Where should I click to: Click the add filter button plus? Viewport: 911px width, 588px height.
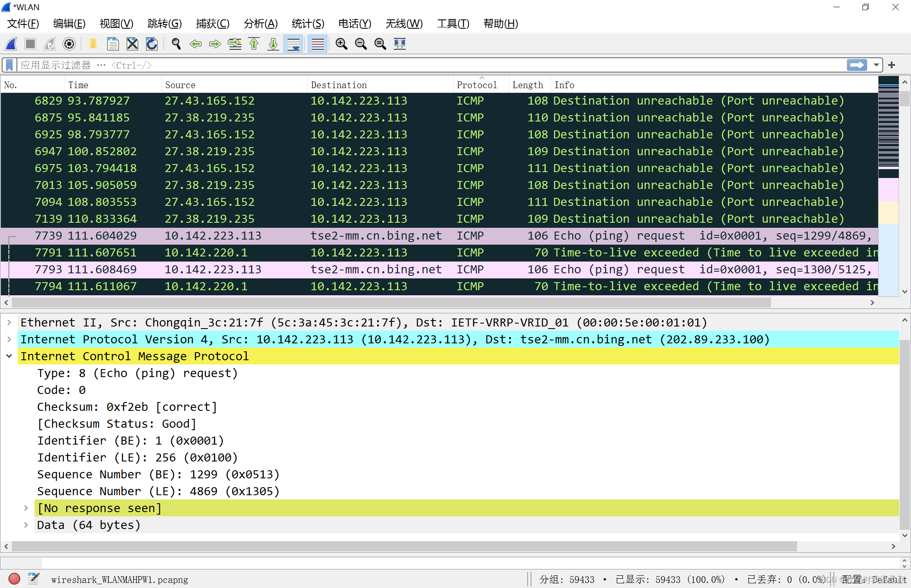coord(892,65)
